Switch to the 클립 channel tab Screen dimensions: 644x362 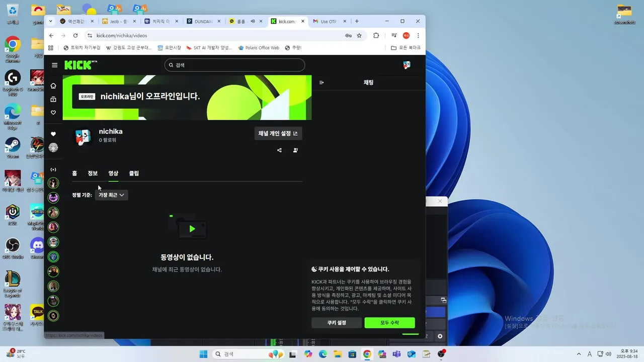coord(134,173)
